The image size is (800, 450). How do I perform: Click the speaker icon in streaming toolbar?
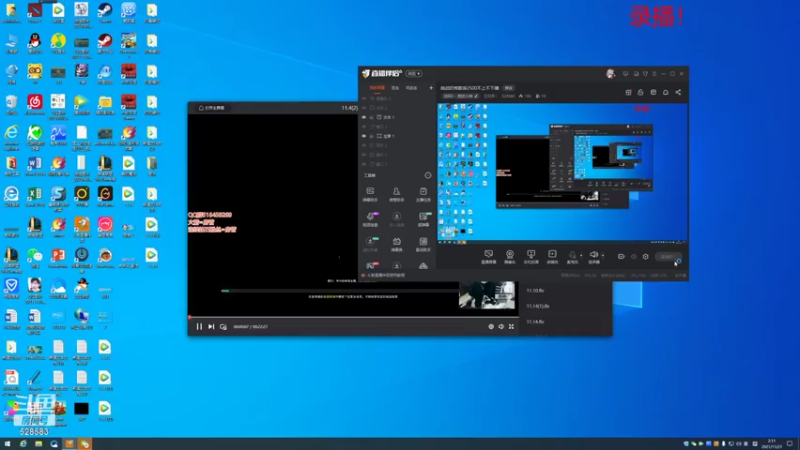click(594, 256)
